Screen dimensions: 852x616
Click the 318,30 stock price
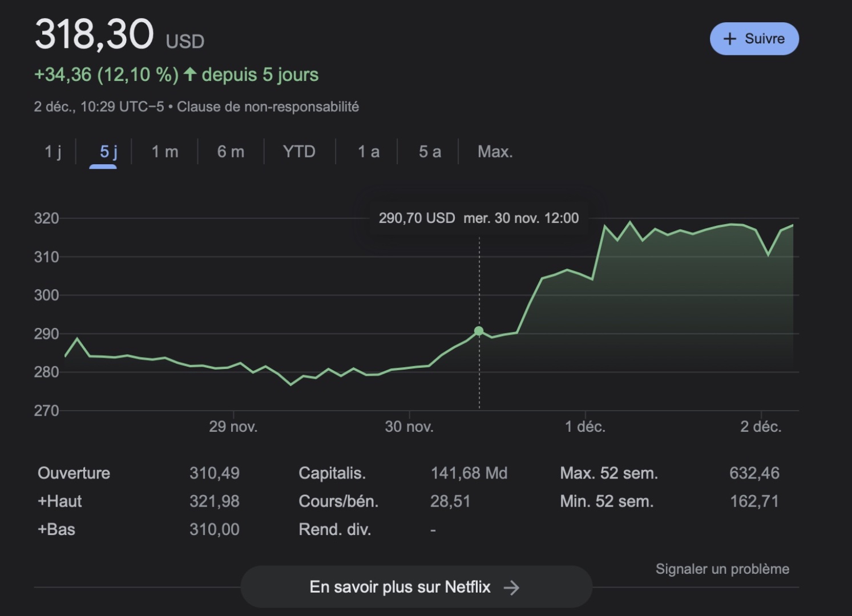pyautogui.click(x=94, y=34)
